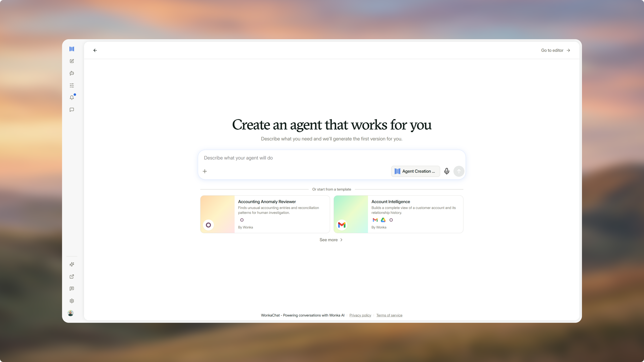Image resolution: width=644 pixels, height=362 pixels.
Task: Open notifications bell icon
Action: point(72,98)
